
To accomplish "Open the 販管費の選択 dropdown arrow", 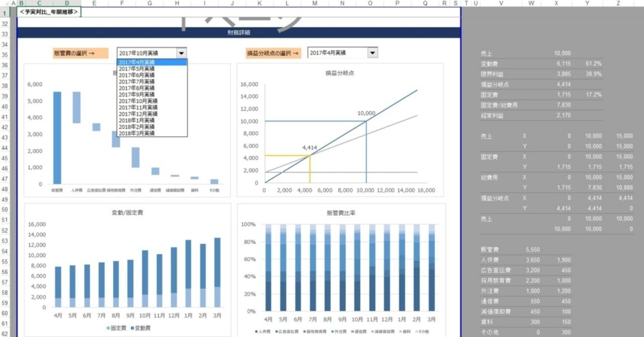I will coord(182,53).
